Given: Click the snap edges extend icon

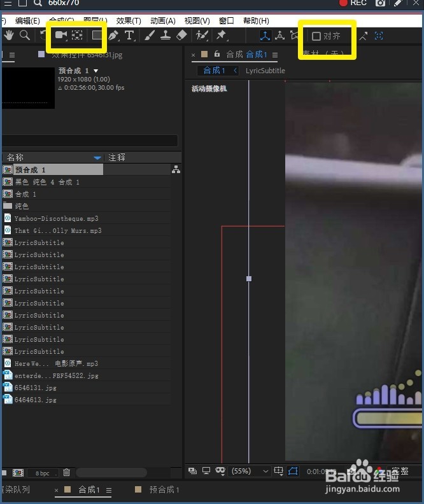Looking at the screenshot, I should 364,36.
